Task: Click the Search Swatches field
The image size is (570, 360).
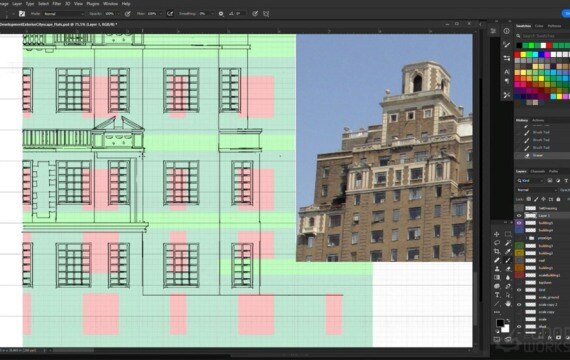Action: click(x=545, y=36)
